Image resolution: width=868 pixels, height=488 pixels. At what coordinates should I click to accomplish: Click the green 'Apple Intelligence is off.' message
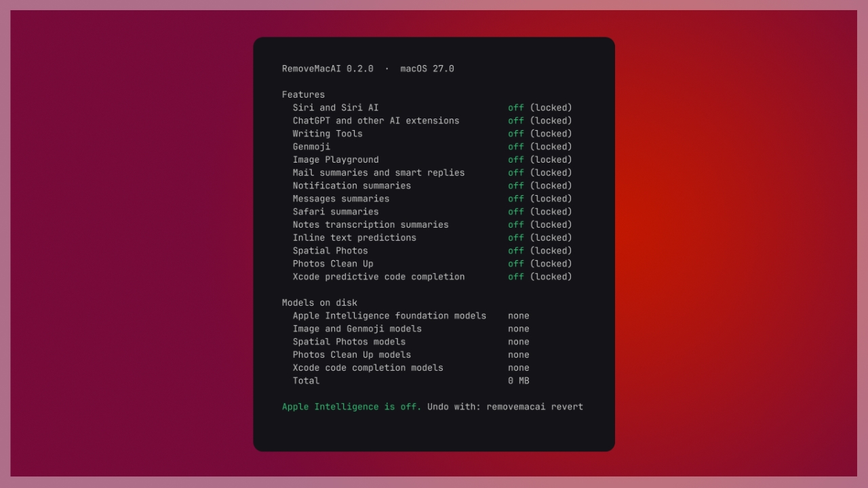352,407
